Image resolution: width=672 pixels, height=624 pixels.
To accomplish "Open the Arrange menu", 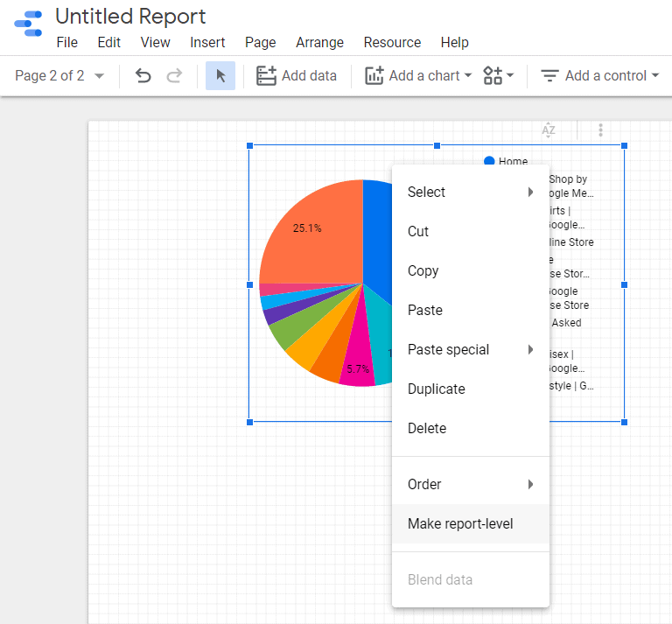I will click(x=319, y=42).
